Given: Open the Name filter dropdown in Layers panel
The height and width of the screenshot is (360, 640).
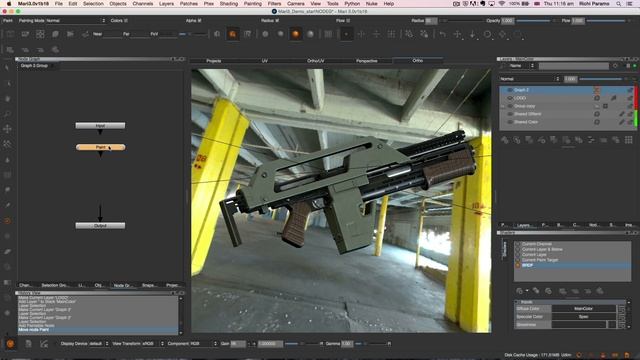Looking at the screenshot, I should [x=521, y=66].
